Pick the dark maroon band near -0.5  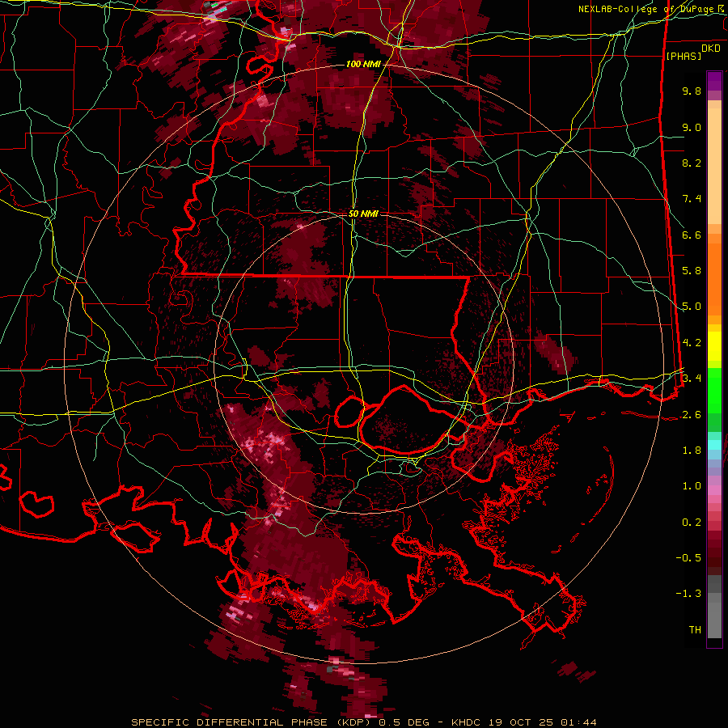tap(714, 557)
